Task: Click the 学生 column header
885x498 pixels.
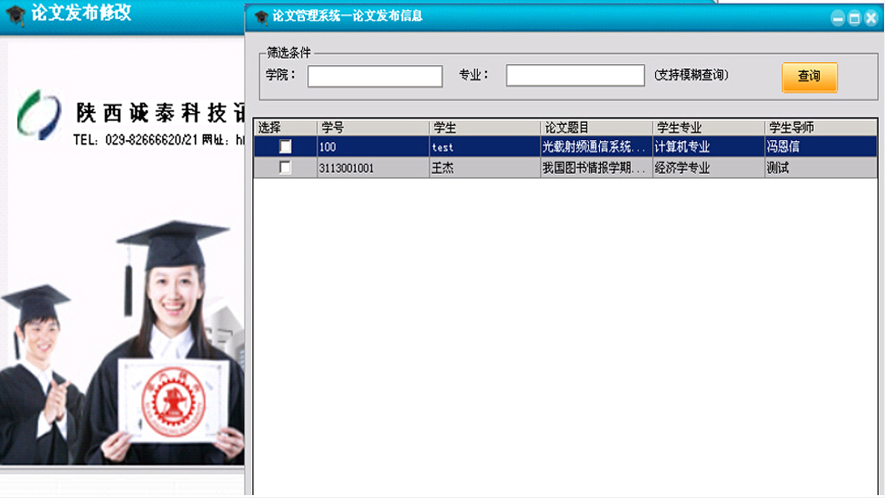Action: 484,127
